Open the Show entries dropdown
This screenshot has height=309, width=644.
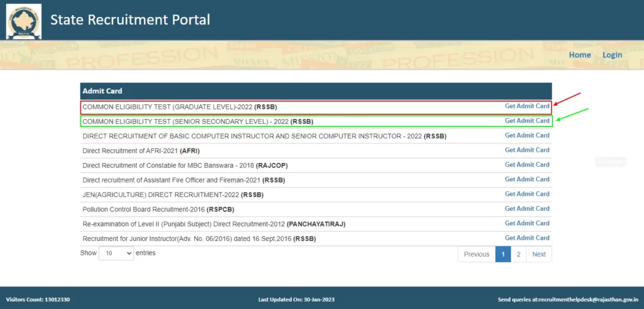116,254
